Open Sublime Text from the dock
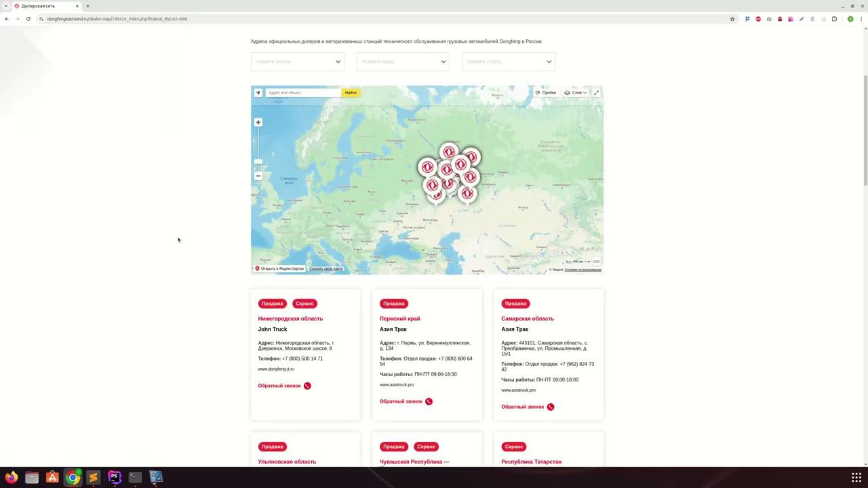Image resolution: width=868 pixels, height=488 pixels. [x=94, y=477]
